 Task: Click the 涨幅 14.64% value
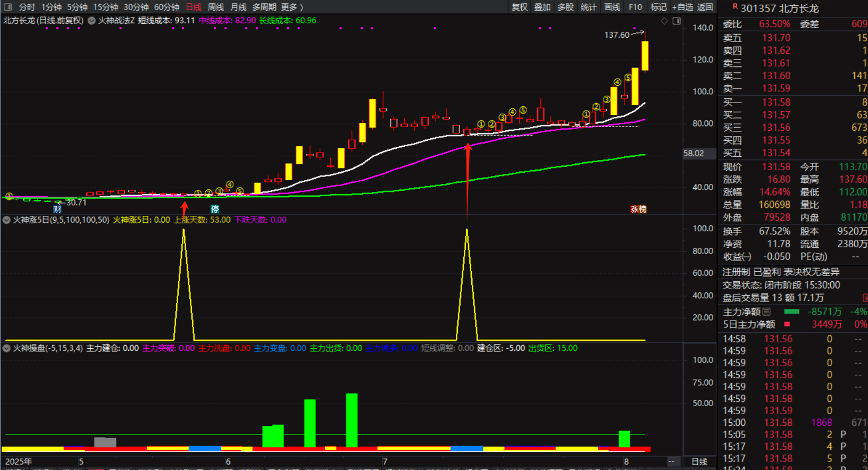[774, 192]
